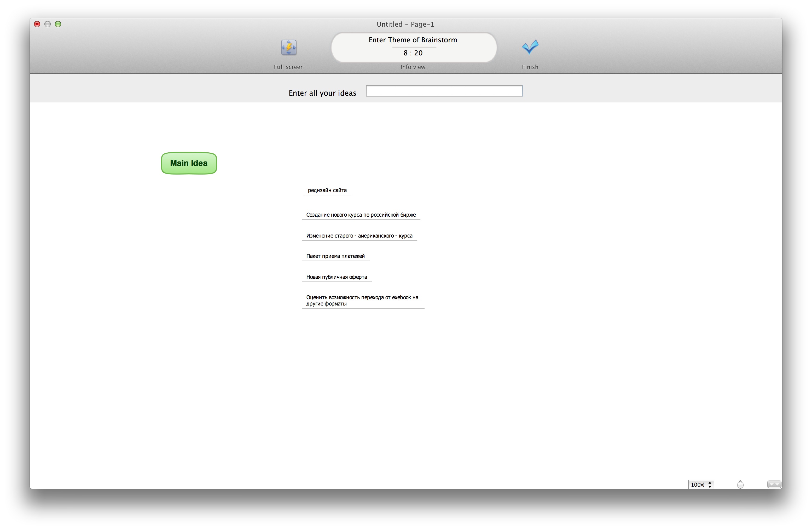This screenshot has height=530, width=812.
Task: Select the Main Idea green node
Action: pyautogui.click(x=189, y=163)
